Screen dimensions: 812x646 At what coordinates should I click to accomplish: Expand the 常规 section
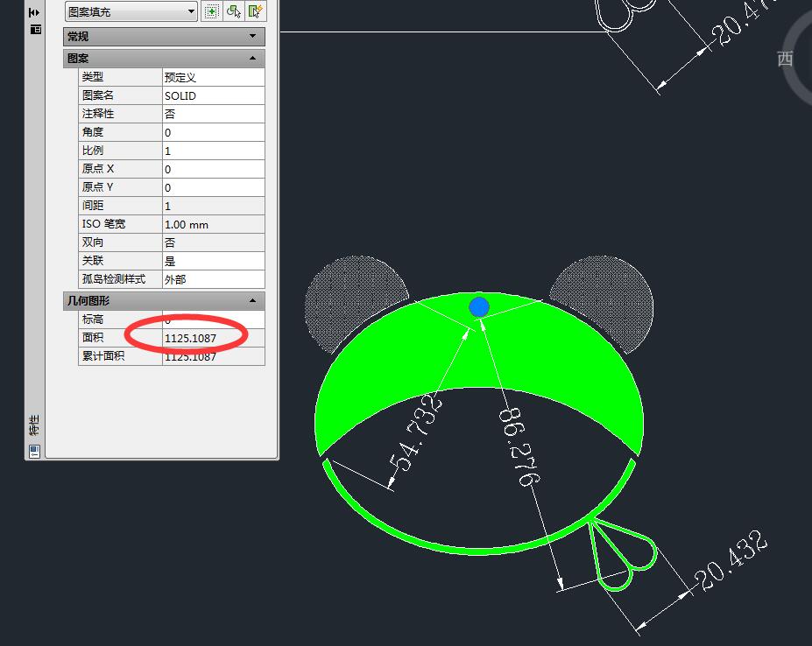coord(164,37)
